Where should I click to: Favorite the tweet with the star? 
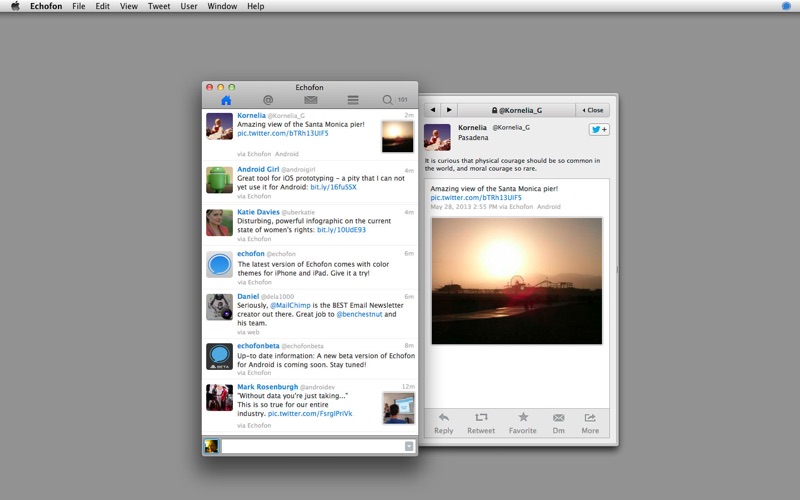point(522,423)
